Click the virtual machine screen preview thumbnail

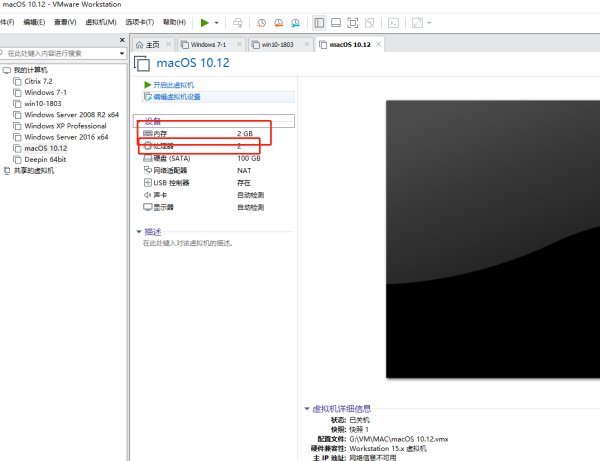493,239
